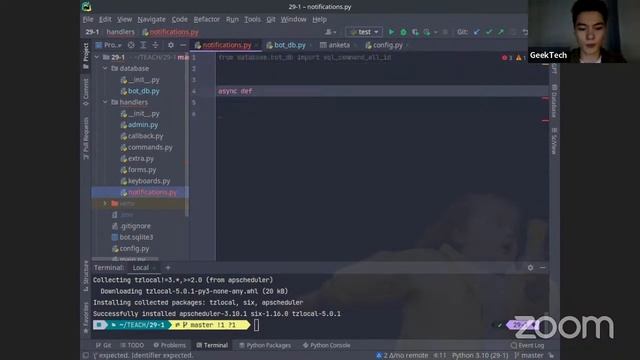Open the Run menu
Viewport: 640px width, 360px height.
[232, 19]
